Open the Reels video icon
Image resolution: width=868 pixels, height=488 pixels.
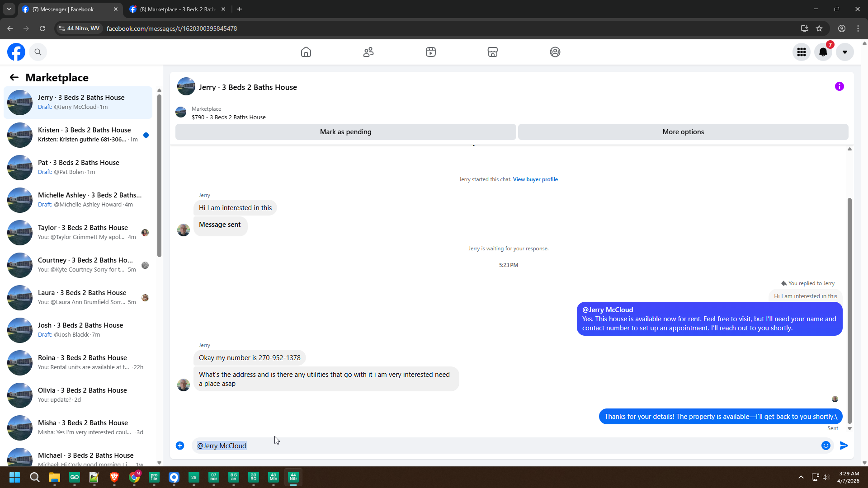tap(431, 52)
